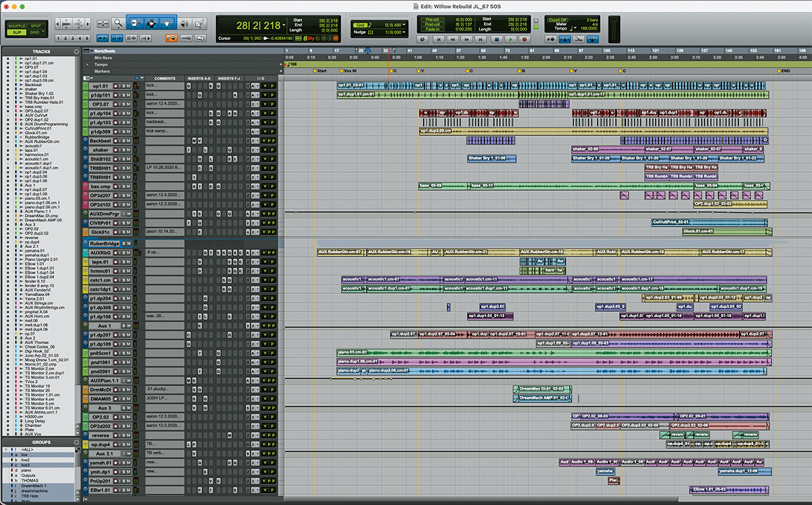Image resolution: width=812 pixels, height=505 pixels.
Task: Select the Scrubber speaker tool
Action: (184, 23)
